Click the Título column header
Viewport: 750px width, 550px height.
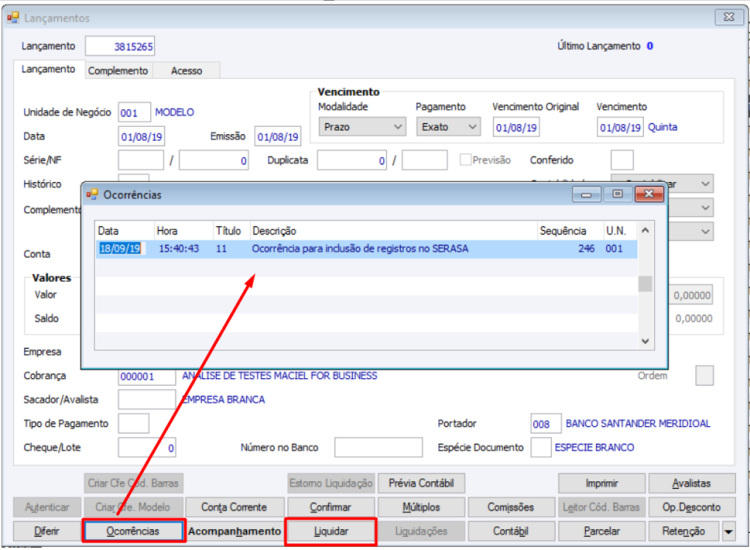pos(232,231)
